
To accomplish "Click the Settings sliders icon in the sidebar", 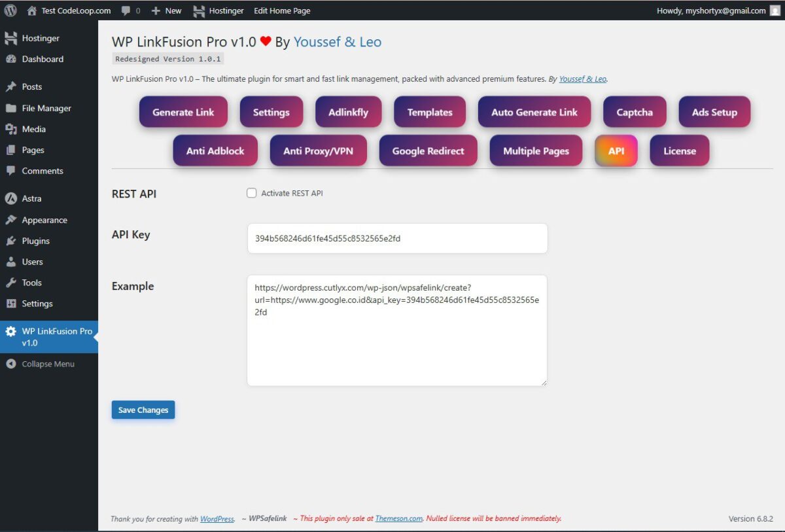I will click(11, 304).
